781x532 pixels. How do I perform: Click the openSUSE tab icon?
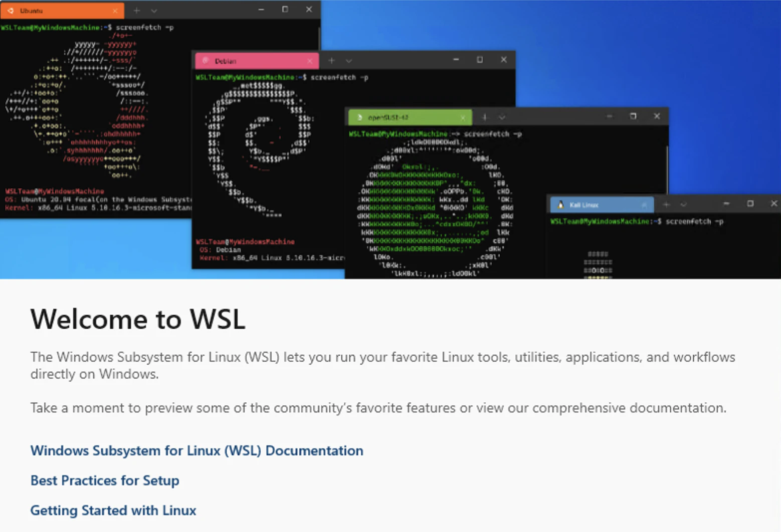[x=359, y=118]
